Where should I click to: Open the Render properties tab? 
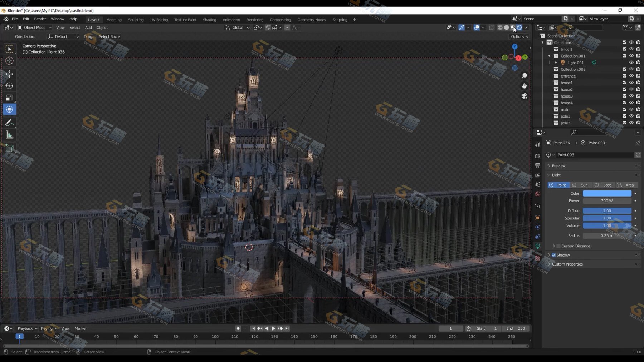tap(537, 156)
